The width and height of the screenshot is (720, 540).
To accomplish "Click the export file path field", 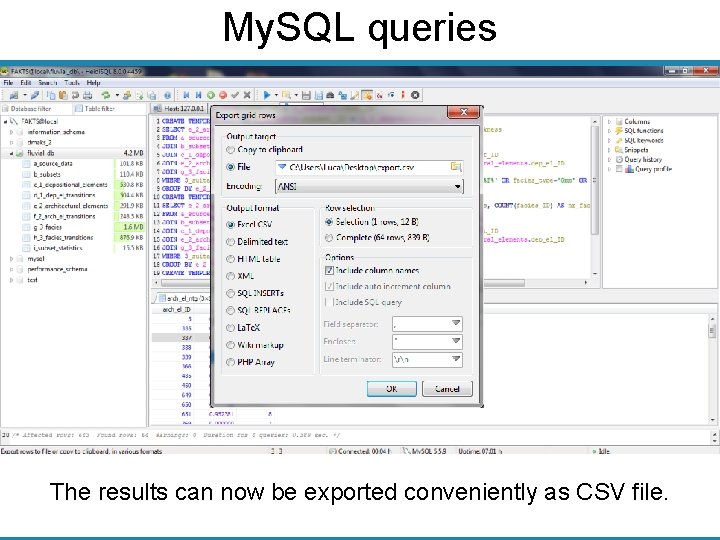I will pyautogui.click(x=369, y=167).
